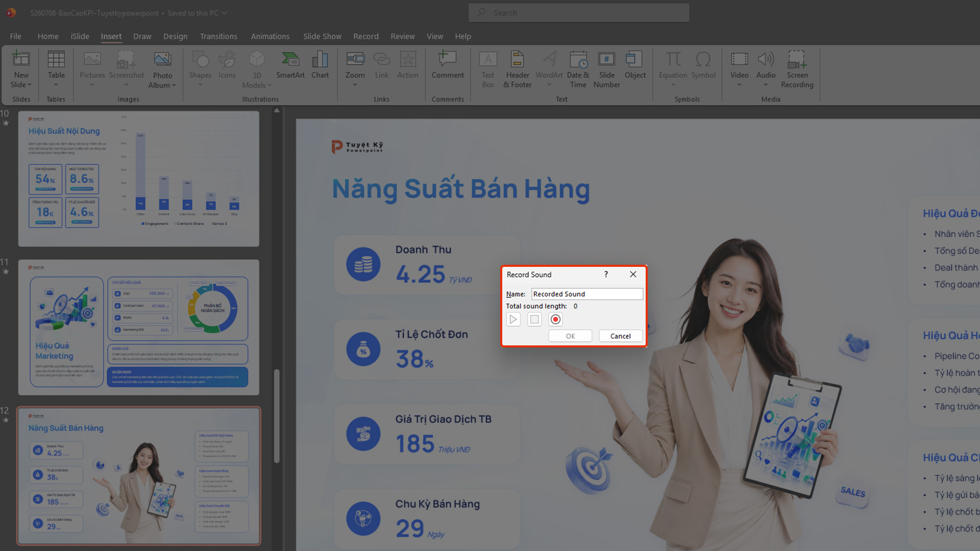Insert Icons from the ribbon
The image size is (980, 551).
(x=227, y=65)
